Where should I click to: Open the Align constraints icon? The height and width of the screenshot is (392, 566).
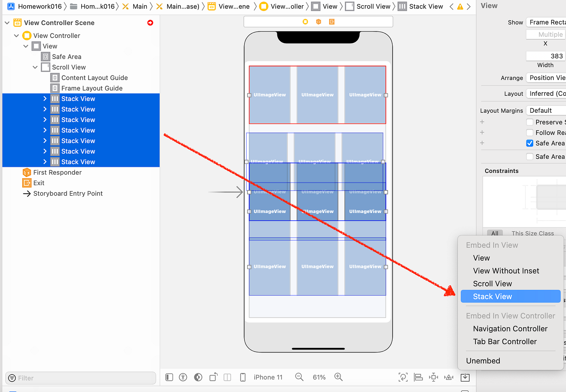[x=418, y=377]
